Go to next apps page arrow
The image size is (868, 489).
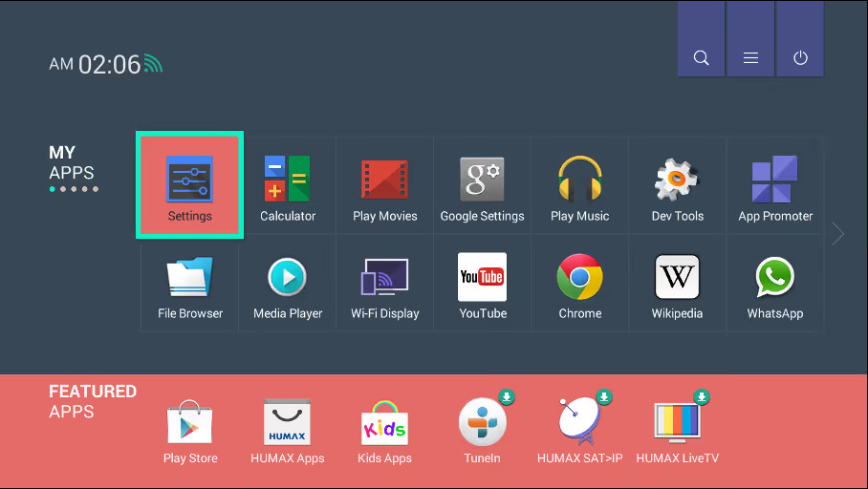[x=838, y=234]
